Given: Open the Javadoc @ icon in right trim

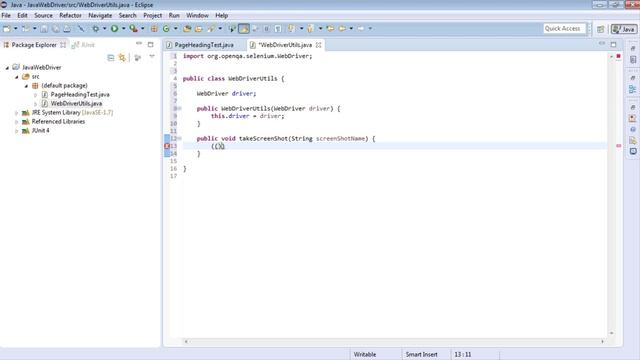Looking at the screenshot, I should [x=633, y=129].
